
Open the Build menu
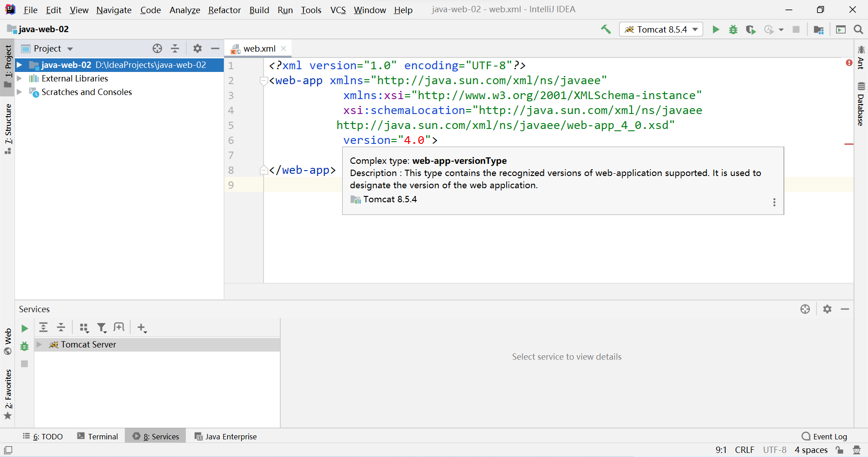click(259, 10)
